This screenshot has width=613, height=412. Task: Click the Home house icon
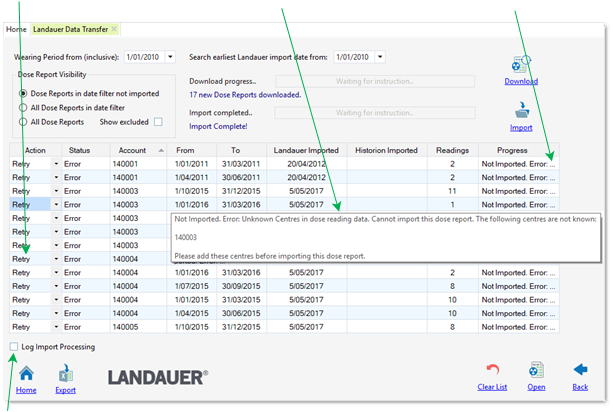[x=26, y=373]
